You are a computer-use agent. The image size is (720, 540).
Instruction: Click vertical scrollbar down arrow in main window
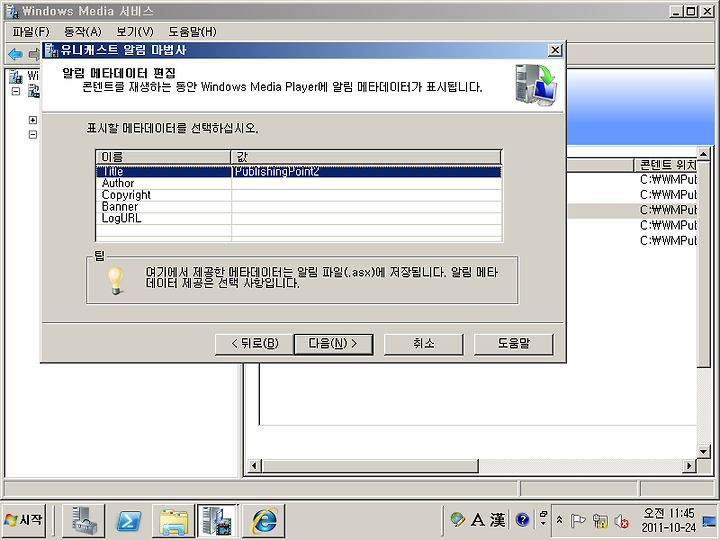703,451
